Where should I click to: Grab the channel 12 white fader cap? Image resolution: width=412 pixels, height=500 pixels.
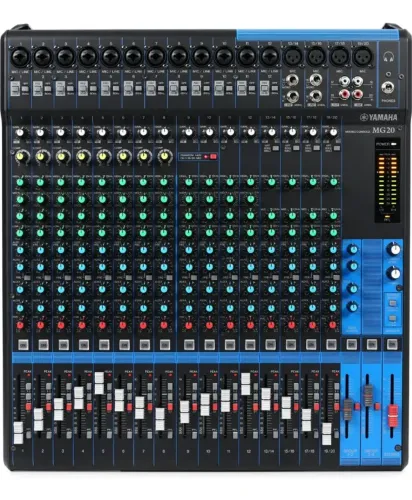click(245, 384)
